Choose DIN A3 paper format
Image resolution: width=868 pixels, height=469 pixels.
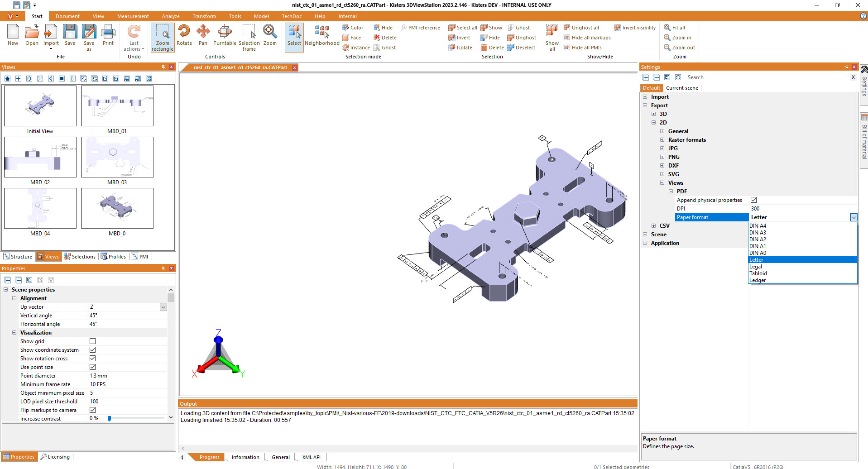pos(803,233)
